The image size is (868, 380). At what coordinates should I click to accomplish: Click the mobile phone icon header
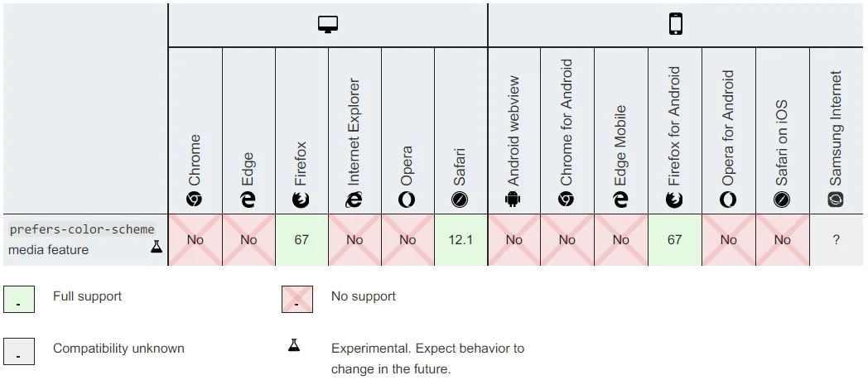coord(675,25)
